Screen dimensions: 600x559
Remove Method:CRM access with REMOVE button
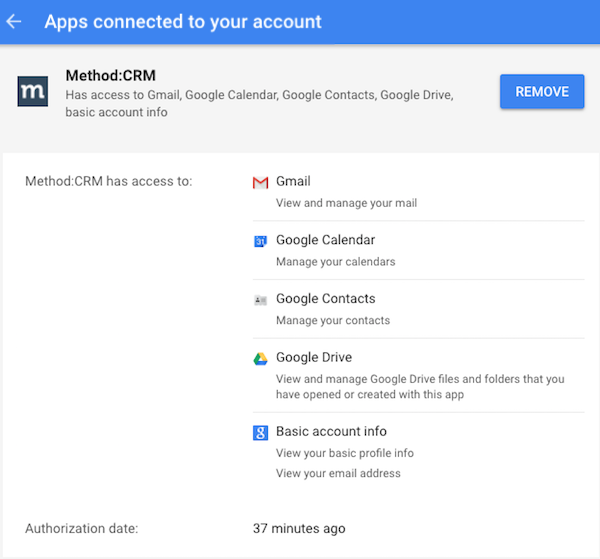tap(542, 91)
